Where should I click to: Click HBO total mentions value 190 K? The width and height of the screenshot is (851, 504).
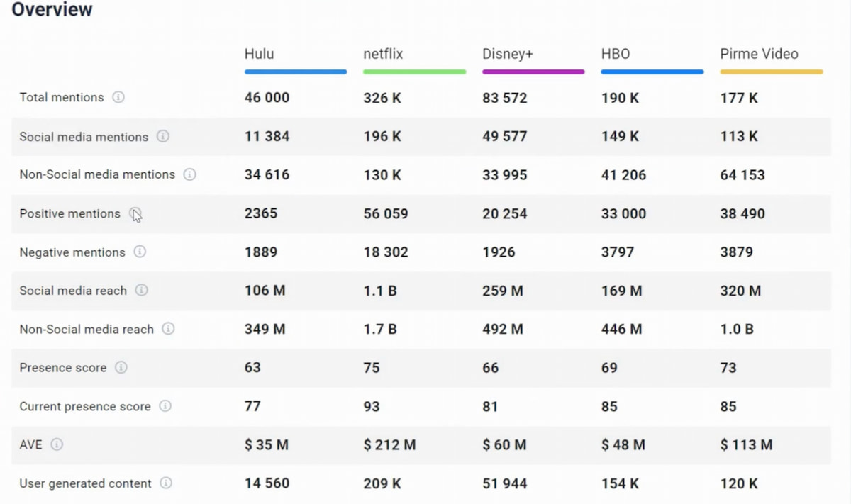coord(621,98)
